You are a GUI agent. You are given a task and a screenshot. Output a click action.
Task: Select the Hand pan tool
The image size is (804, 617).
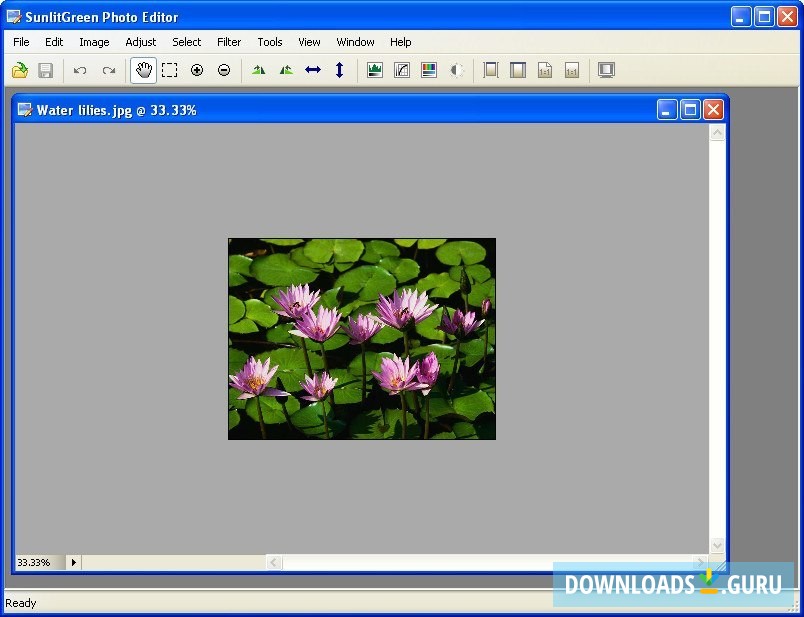[143, 69]
